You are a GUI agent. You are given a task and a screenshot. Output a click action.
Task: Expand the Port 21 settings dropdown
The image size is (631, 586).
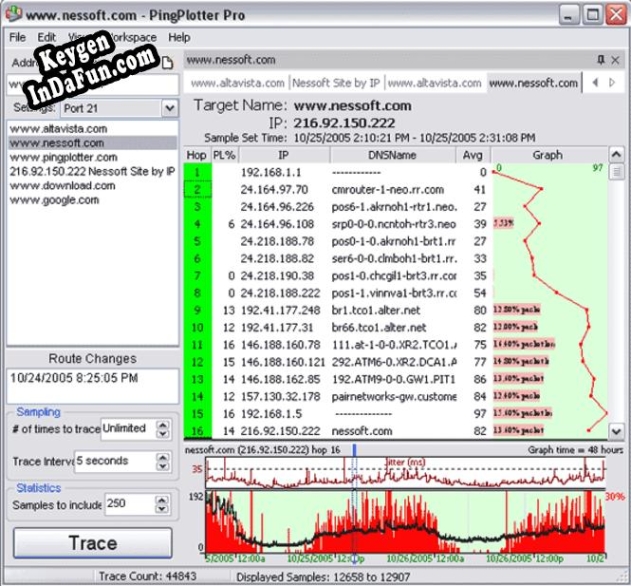(170, 108)
